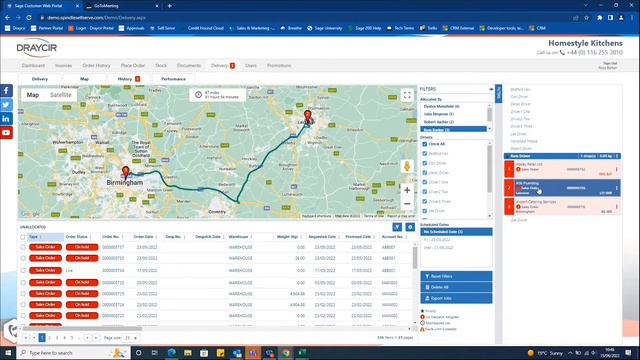Open kebab menu on driver header bar
This screenshot has height=360, width=640.
617,156
